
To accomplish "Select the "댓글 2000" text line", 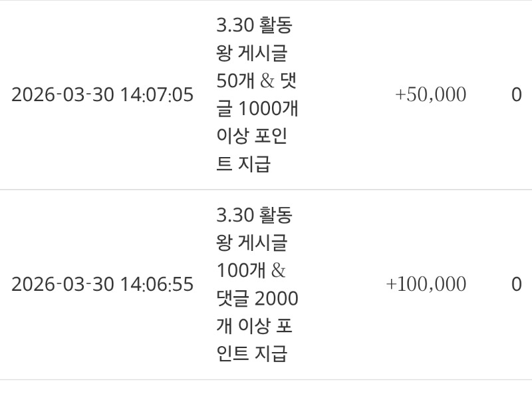I will pyautogui.click(x=257, y=299).
